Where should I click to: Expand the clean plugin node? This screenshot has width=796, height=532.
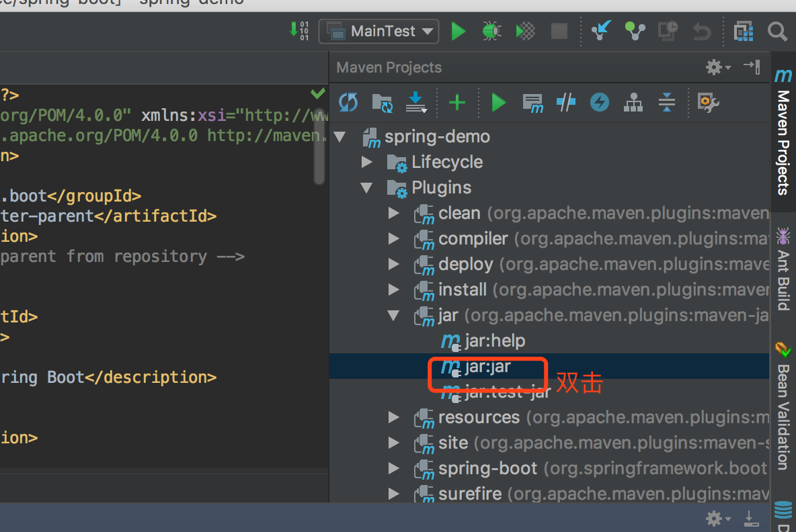[393, 213]
